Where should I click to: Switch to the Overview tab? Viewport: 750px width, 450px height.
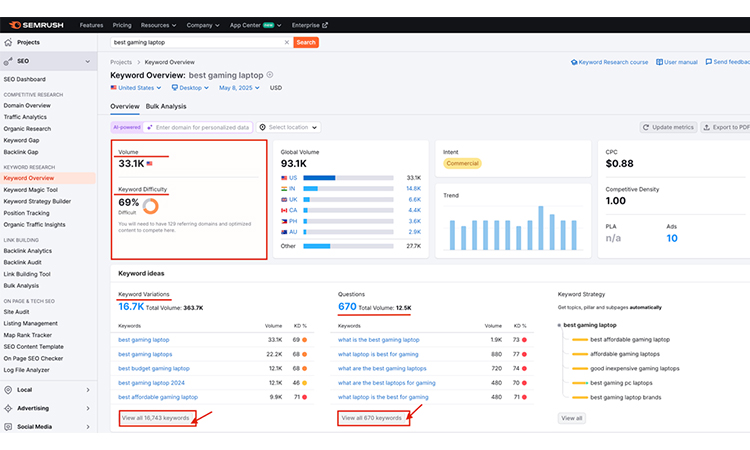125,106
